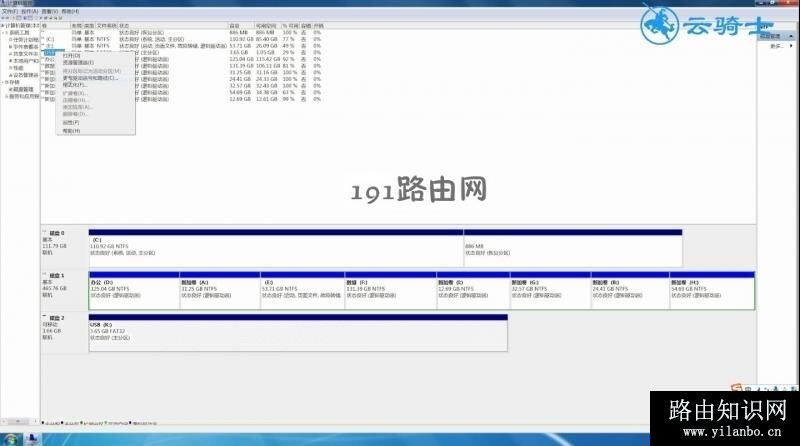The image size is (800, 446).
Task: Select the (C:) 110.92 GB partition block
Action: 276,248
